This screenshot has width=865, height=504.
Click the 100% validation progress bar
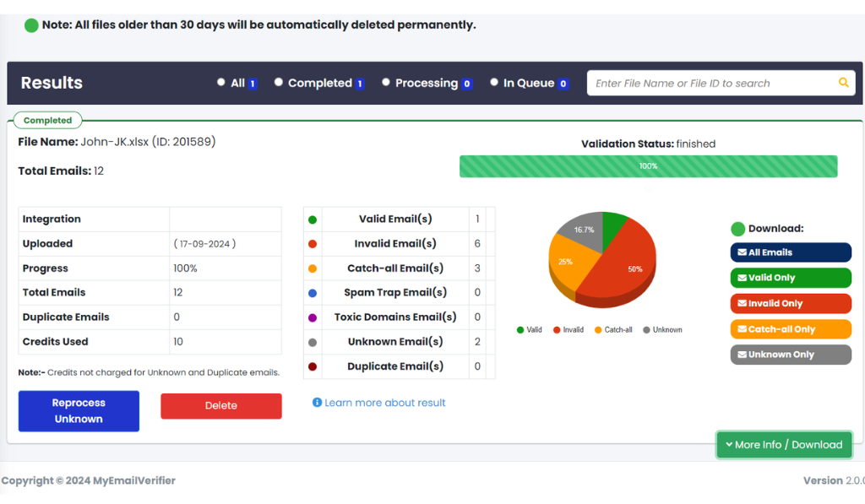tap(648, 166)
